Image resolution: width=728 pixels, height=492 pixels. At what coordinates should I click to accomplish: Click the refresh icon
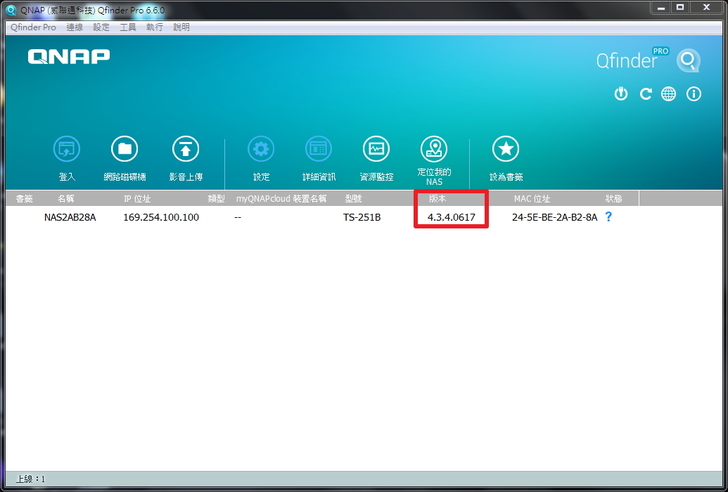[645, 94]
